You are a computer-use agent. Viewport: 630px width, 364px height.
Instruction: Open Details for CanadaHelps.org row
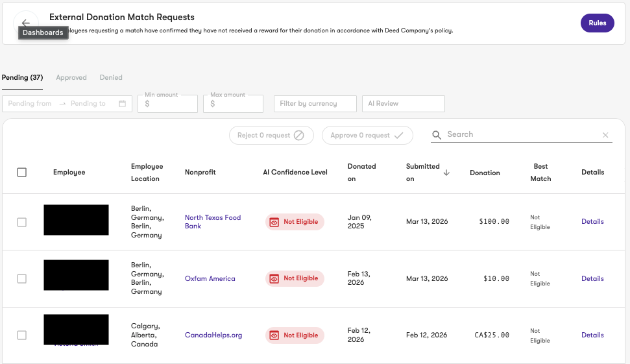(x=592, y=335)
